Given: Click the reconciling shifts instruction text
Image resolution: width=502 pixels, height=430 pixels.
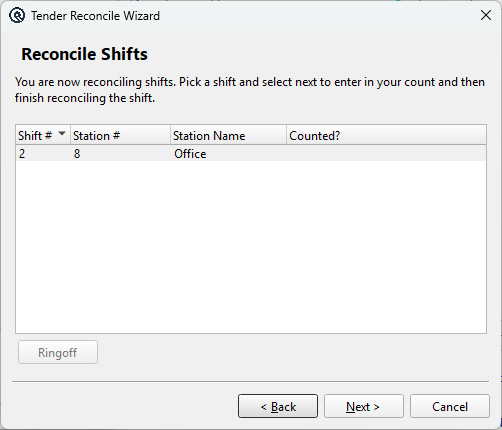Looking at the screenshot, I should pyautogui.click(x=250, y=90).
